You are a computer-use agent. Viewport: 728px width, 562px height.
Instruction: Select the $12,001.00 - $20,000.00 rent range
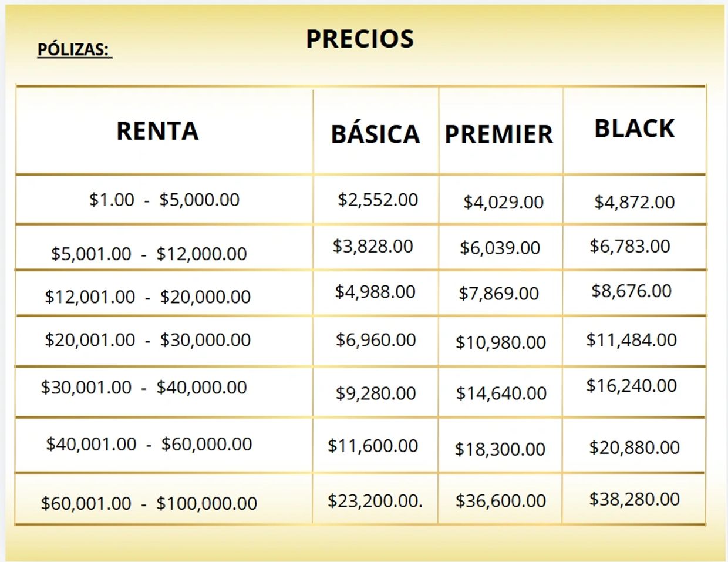(x=148, y=297)
